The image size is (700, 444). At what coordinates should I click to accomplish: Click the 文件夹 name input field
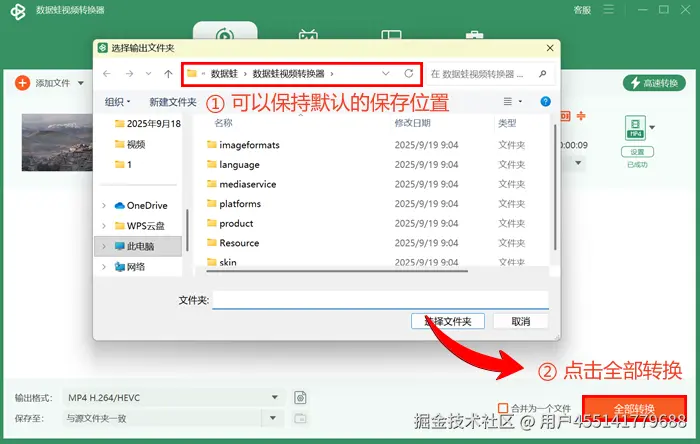click(x=380, y=300)
